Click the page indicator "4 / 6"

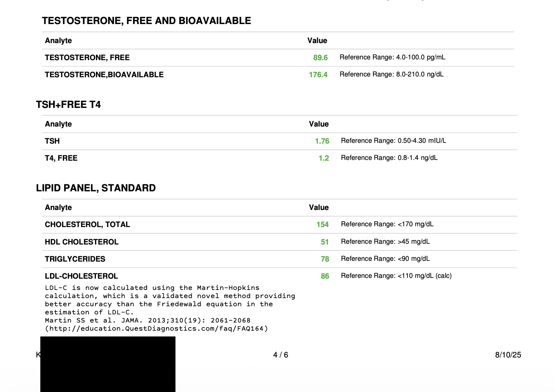[x=281, y=355]
